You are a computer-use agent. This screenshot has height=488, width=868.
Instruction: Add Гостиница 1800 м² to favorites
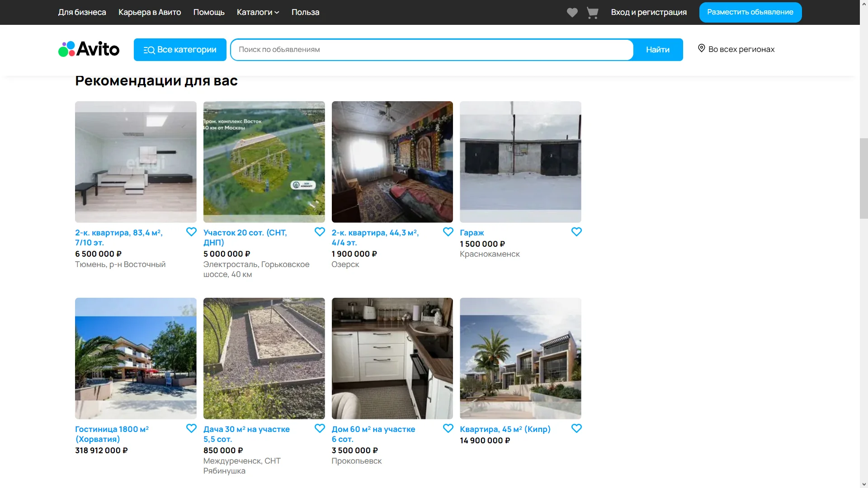point(191,428)
